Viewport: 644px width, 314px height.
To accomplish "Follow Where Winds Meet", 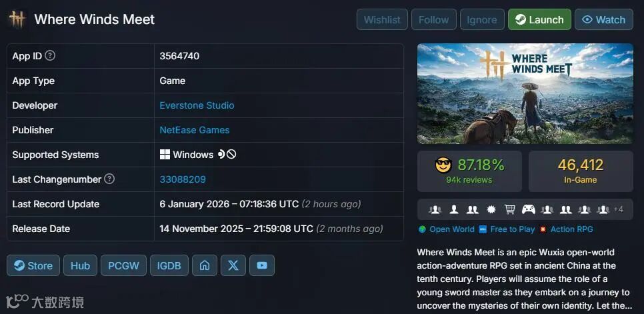I will coord(434,19).
